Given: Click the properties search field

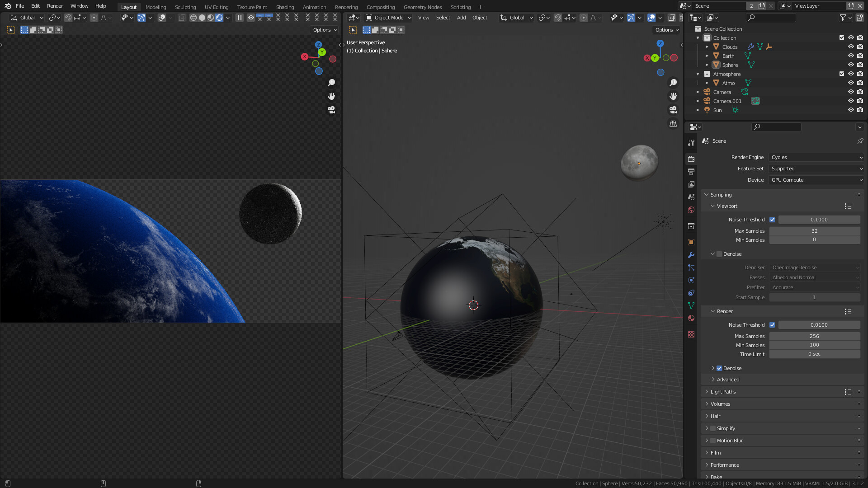Looking at the screenshot, I should 776,127.
